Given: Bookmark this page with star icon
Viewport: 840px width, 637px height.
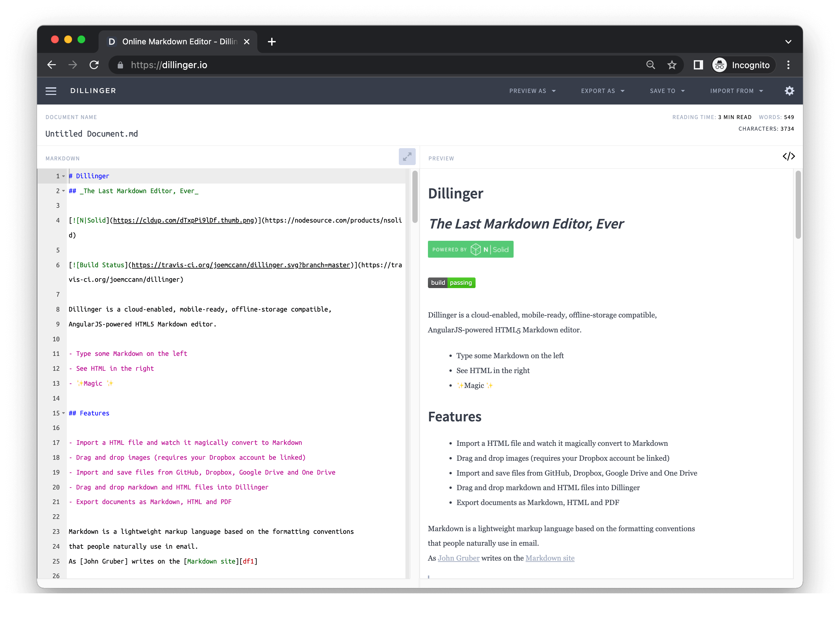Looking at the screenshot, I should 672,65.
